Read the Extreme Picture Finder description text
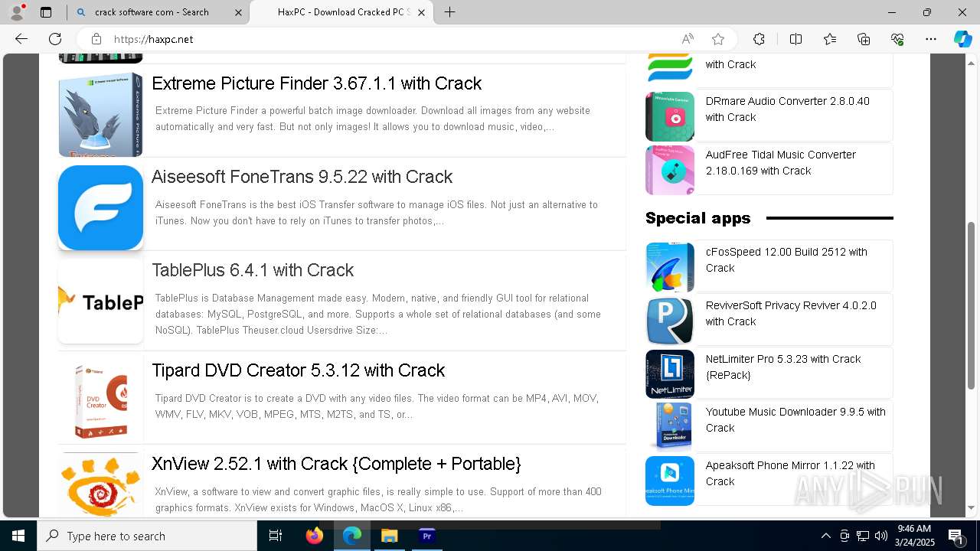The width and height of the screenshot is (980, 551). click(373, 119)
